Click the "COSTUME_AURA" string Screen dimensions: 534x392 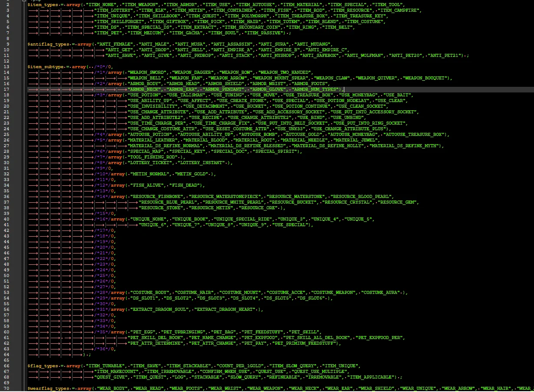[381, 292]
